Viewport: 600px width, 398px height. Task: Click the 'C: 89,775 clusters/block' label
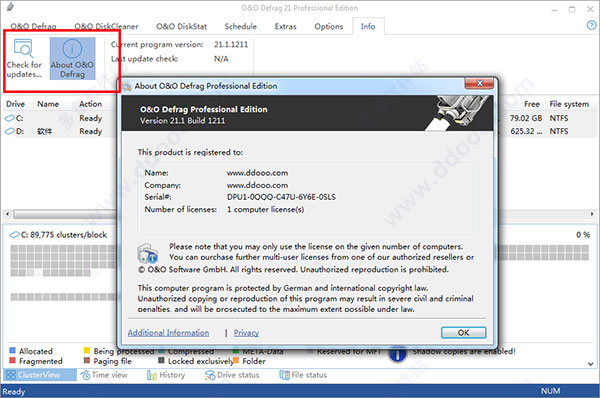pyautogui.click(x=64, y=235)
